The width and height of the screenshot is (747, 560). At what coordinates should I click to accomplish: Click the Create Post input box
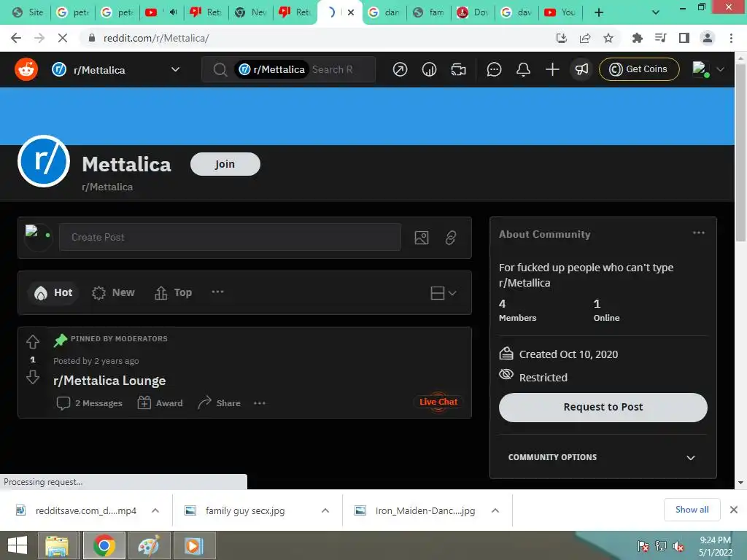pyautogui.click(x=230, y=237)
